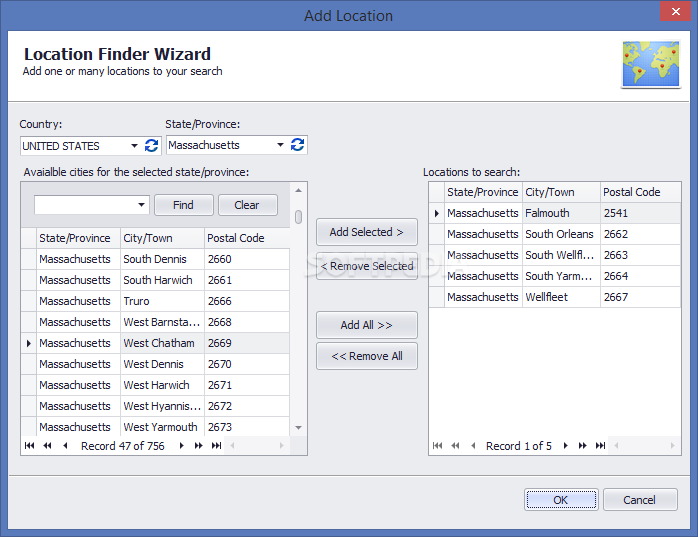Click Remove Selected button
698x537 pixels.
366,266
